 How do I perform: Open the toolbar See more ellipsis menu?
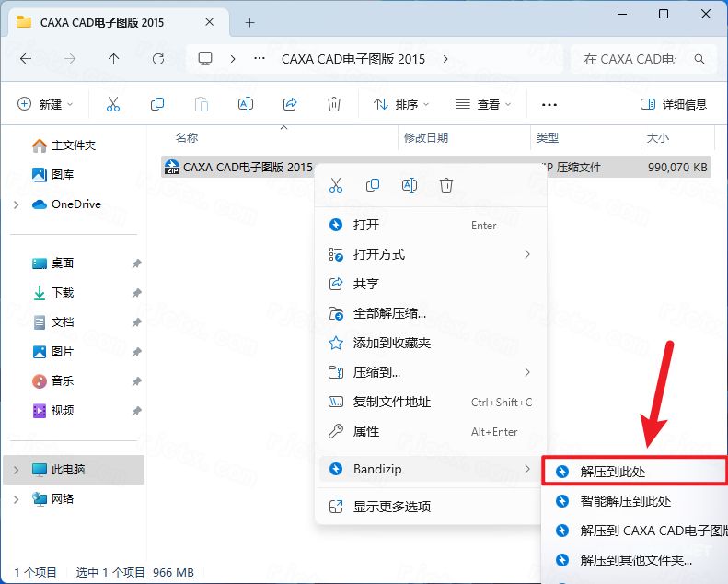[549, 105]
